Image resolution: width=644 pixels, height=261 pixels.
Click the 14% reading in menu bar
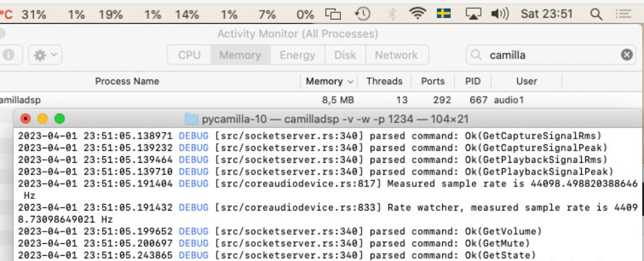pyautogui.click(x=187, y=15)
